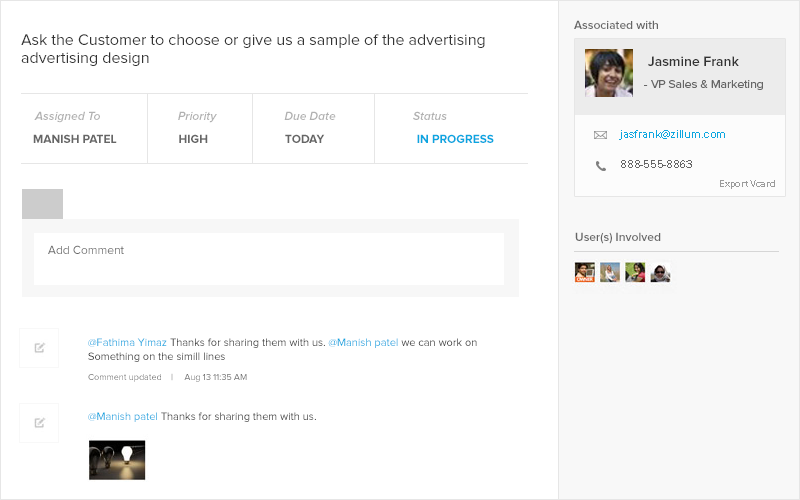Change the Due Date value TODAY

point(304,139)
